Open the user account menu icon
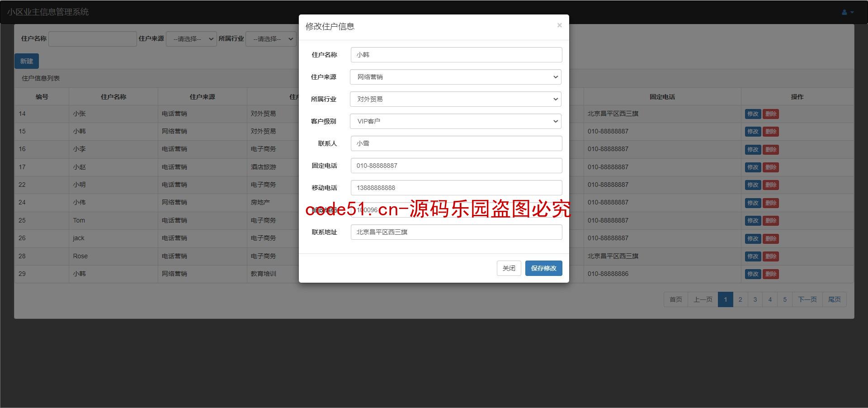 847,12
